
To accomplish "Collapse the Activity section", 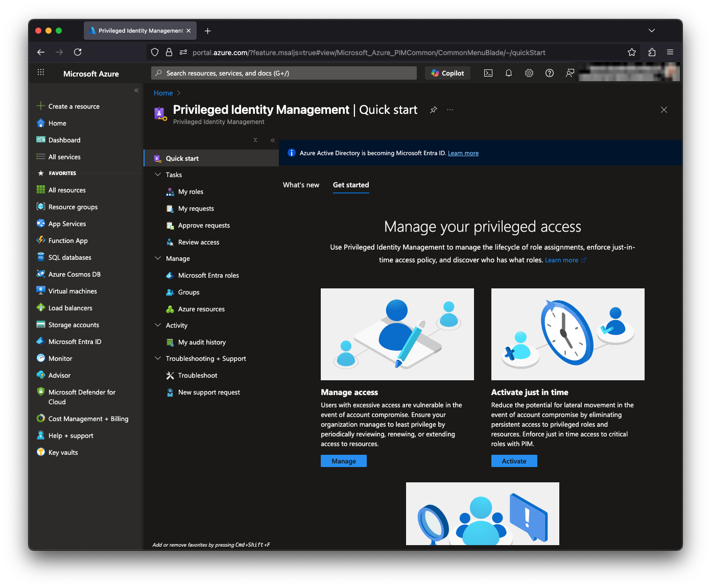I will (158, 325).
